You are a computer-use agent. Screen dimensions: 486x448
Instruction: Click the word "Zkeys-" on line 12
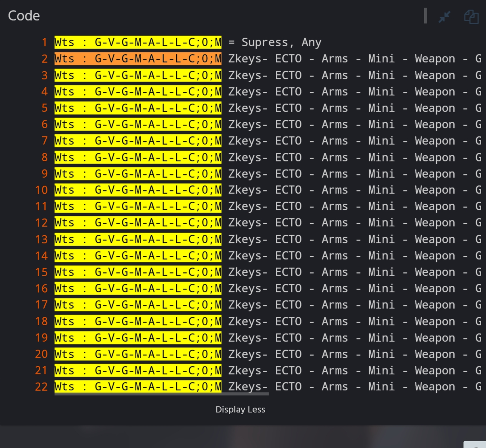[248, 223]
